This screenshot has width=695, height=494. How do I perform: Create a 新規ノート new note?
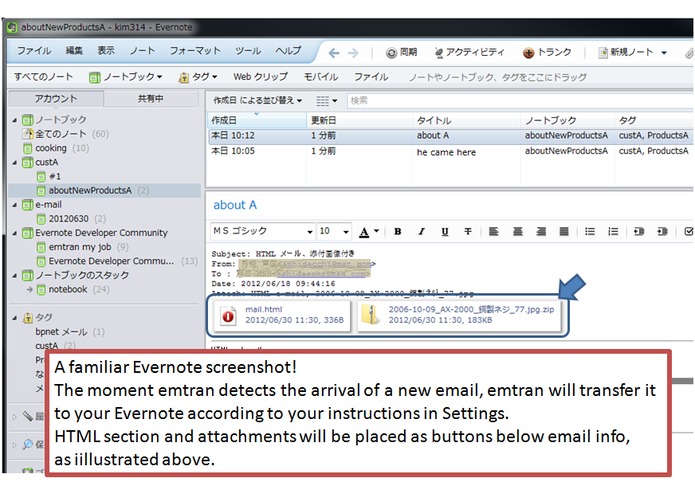tap(626, 52)
